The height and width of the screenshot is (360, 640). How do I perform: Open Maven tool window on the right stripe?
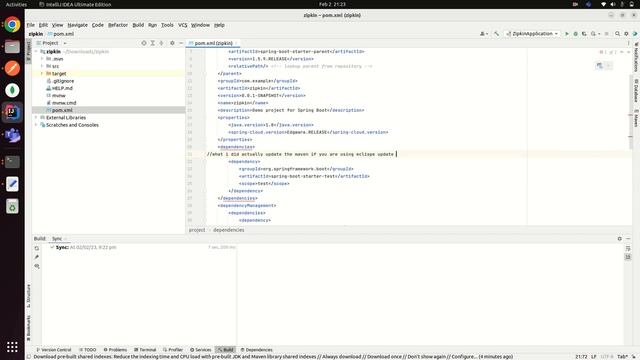pyautogui.click(x=636, y=118)
